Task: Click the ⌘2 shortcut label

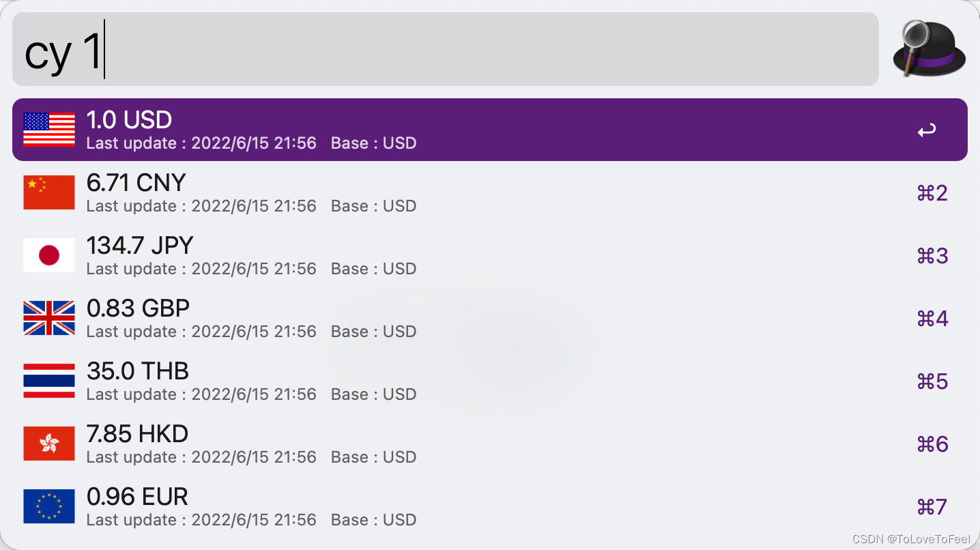Action: tap(932, 193)
